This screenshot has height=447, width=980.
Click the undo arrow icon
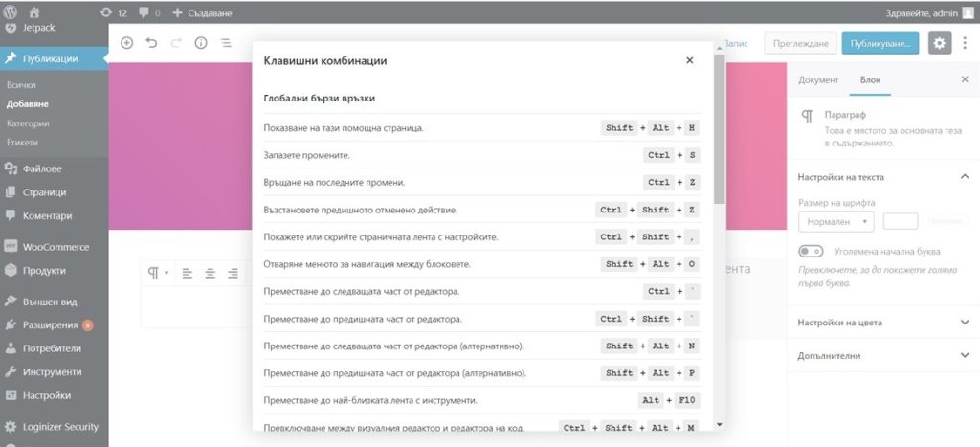pyautogui.click(x=151, y=43)
